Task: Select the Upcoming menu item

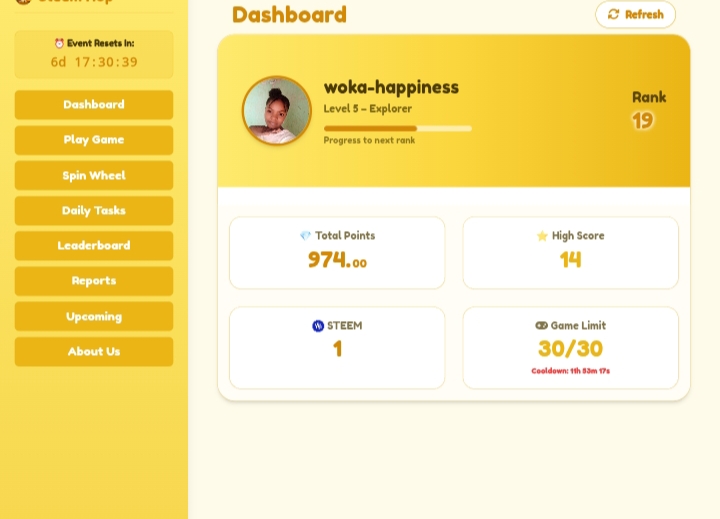Action: (x=94, y=316)
